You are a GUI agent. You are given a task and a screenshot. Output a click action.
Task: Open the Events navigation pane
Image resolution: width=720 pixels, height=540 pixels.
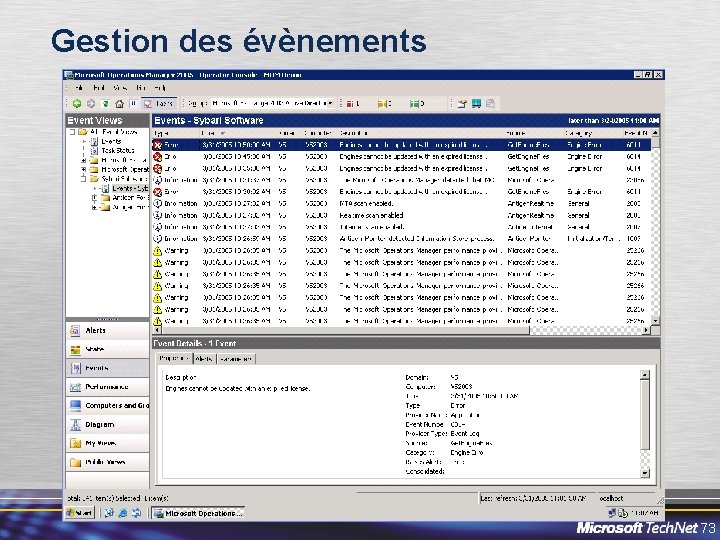(x=107, y=368)
